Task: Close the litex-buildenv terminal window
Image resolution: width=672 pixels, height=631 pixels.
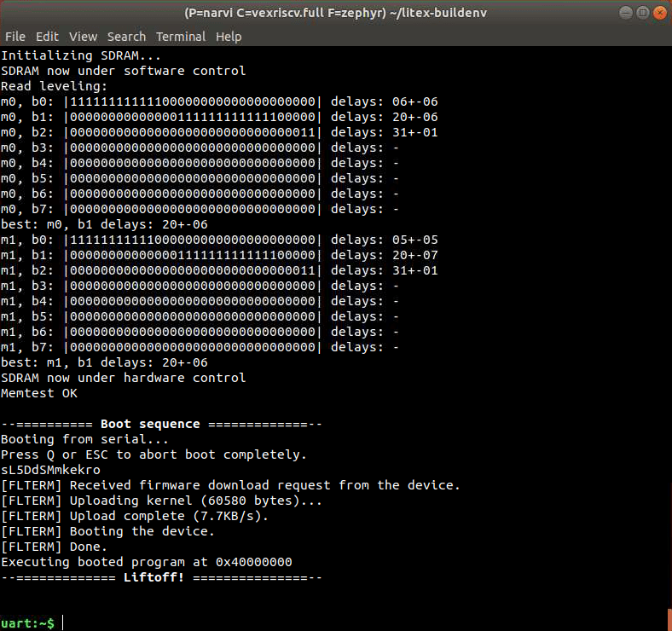Action: click(659, 13)
